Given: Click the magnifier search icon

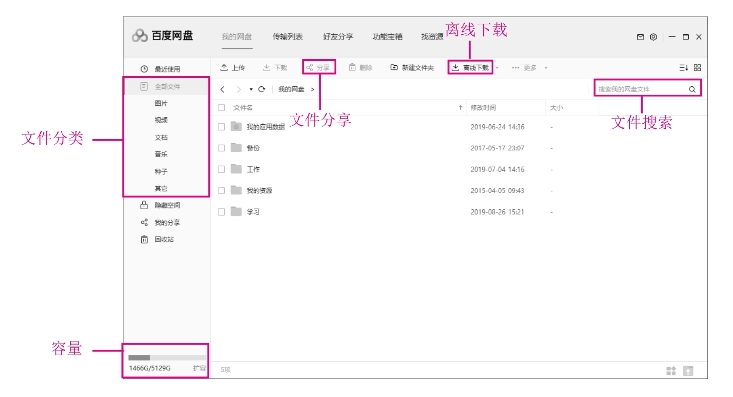Looking at the screenshot, I should [x=692, y=89].
